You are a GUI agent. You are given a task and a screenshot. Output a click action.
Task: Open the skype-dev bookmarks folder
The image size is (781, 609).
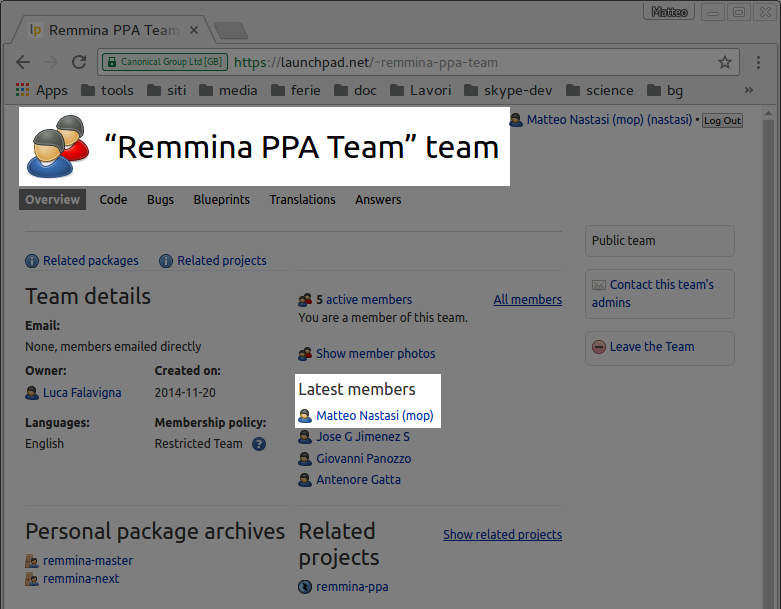tap(508, 90)
